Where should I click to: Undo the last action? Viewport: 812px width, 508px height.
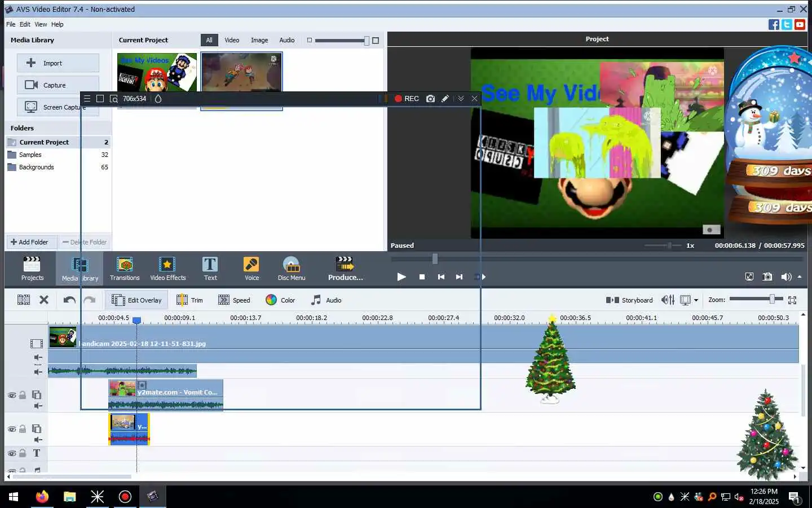[69, 300]
